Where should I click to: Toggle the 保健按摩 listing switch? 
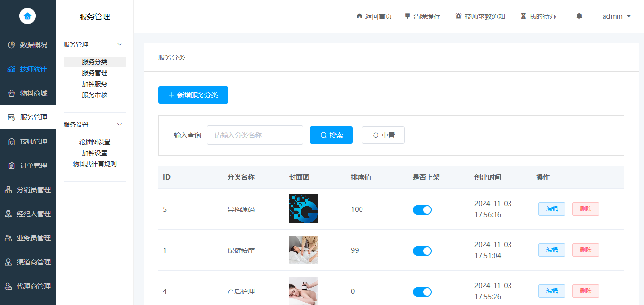422,250
